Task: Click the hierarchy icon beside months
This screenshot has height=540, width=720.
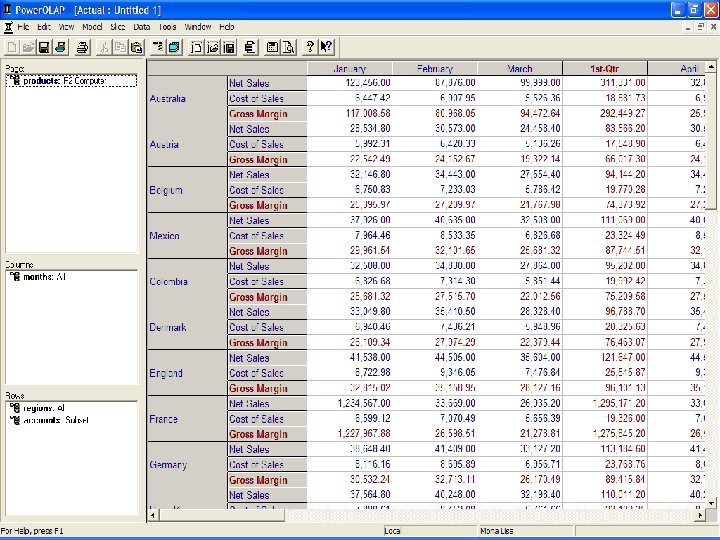Action: pos(15,277)
